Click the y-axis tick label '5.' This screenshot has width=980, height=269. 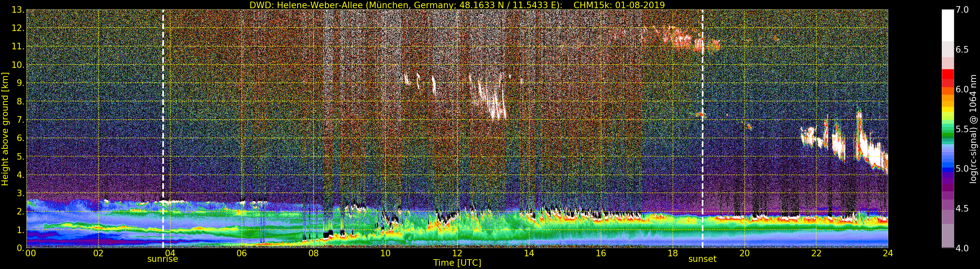point(20,156)
